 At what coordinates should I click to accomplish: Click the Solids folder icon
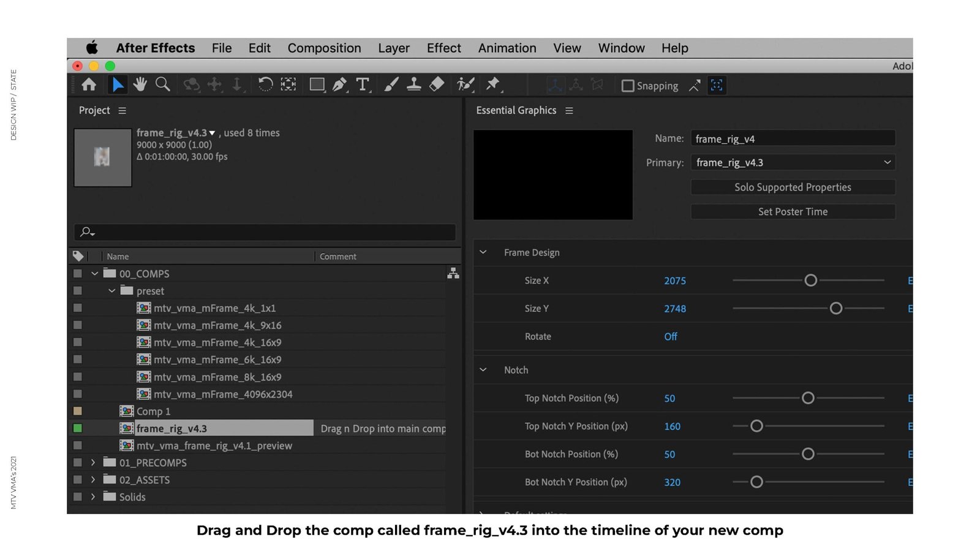110,496
